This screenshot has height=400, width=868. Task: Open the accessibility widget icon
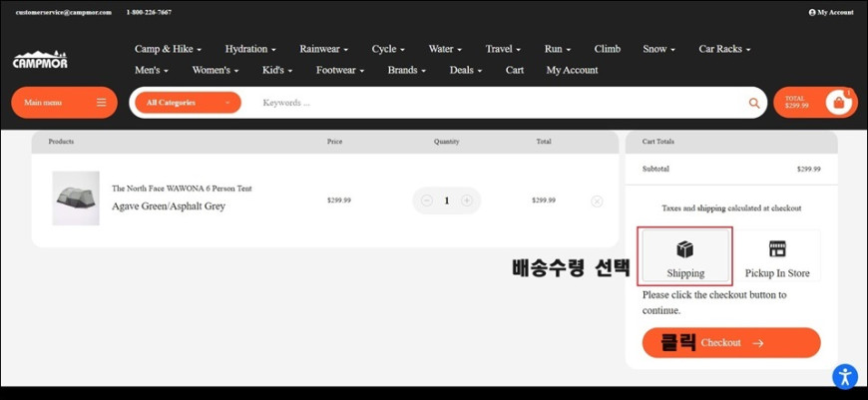[x=845, y=377]
